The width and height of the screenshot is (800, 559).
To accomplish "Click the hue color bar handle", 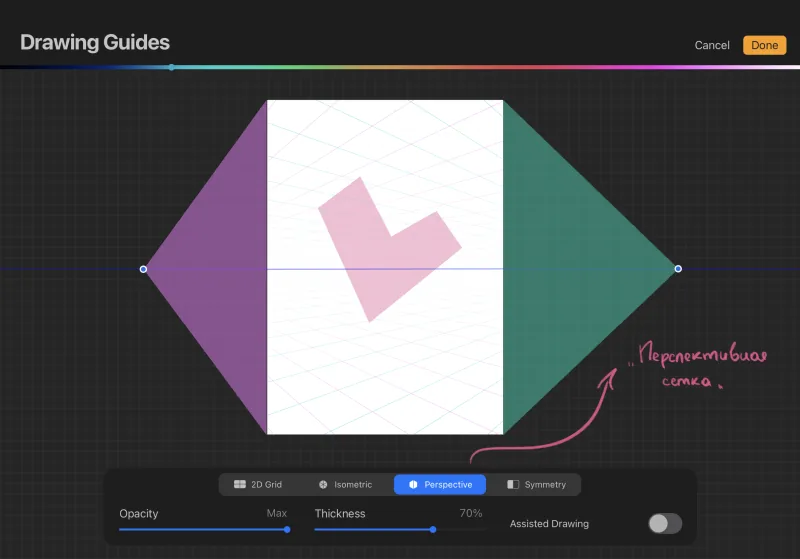I will point(171,67).
